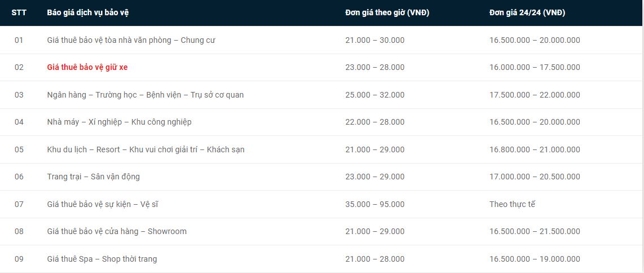Select the 'Giá thuê bảo vệ tòa nhà văn phòng – Chung cư' row
The width and height of the screenshot is (644, 273).
(x=131, y=40)
